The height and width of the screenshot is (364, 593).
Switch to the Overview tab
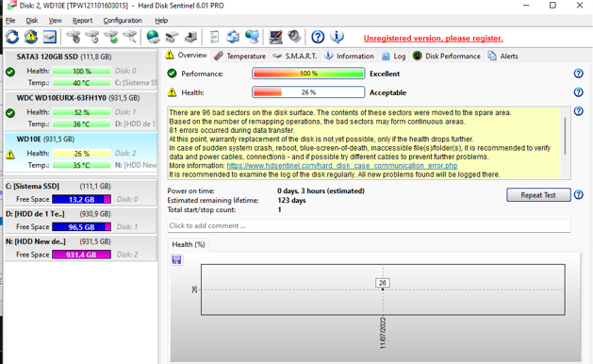(x=187, y=56)
